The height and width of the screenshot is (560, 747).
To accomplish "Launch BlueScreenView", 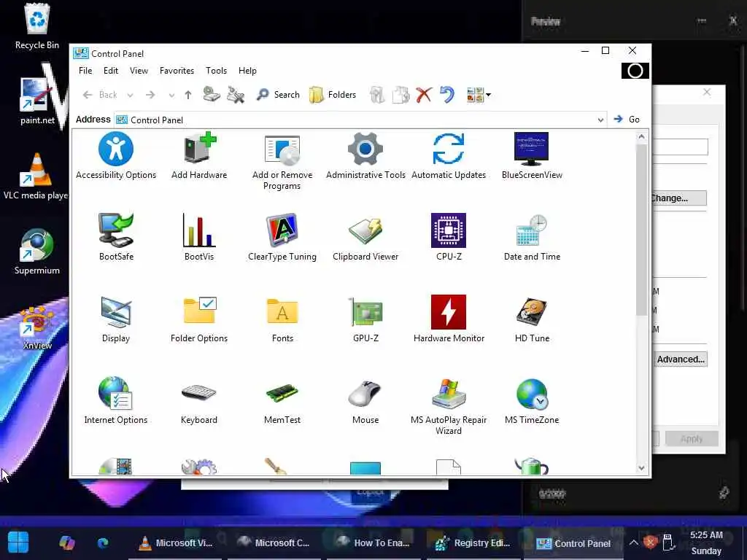I will click(x=532, y=156).
